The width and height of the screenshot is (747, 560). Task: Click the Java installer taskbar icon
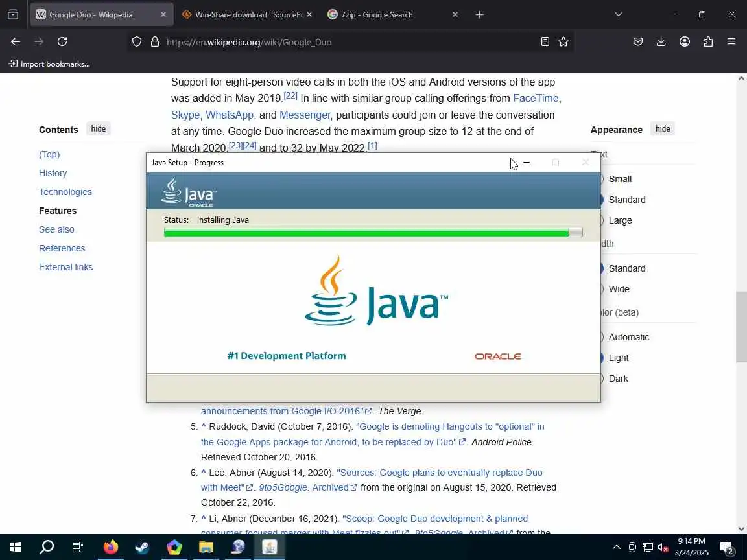click(270, 547)
